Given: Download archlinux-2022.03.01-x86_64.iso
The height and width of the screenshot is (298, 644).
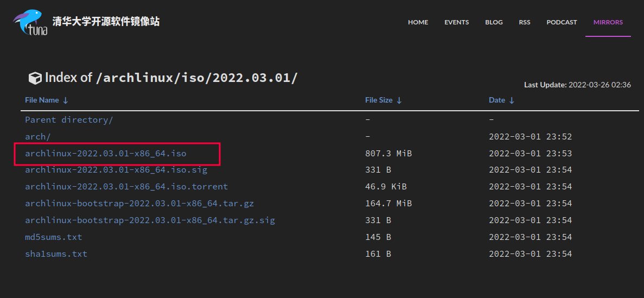Looking at the screenshot, I should click(105, 154).
